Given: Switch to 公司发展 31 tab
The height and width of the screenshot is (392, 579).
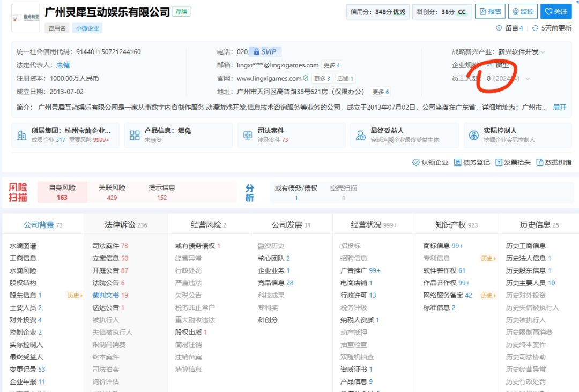Looking at the screenshot, I should pos(291,224).
